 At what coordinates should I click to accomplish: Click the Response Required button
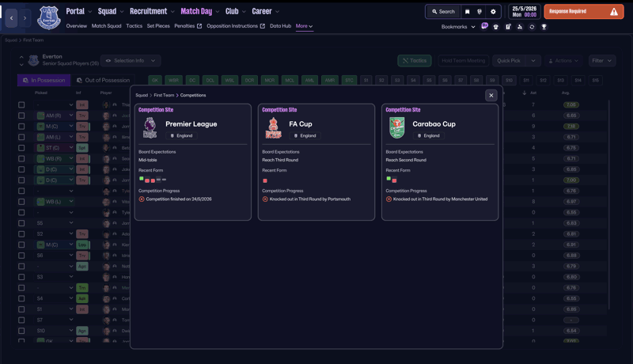click(583, 12)
